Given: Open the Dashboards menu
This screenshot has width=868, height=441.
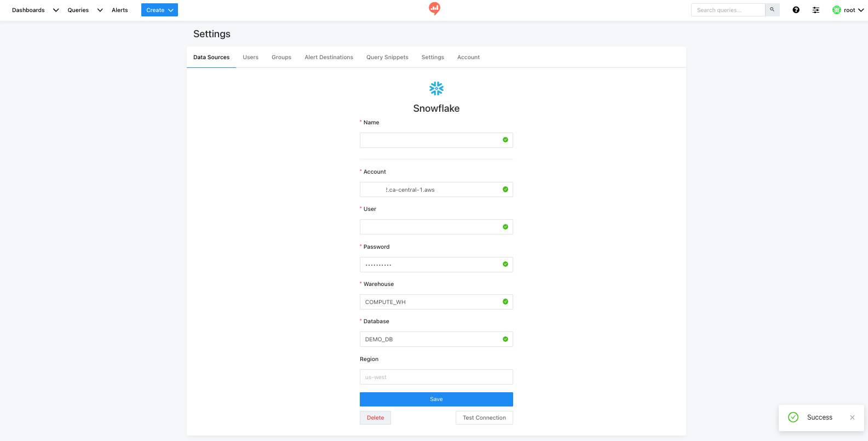Looking at the screenshot, I should (x=28, y=10).
